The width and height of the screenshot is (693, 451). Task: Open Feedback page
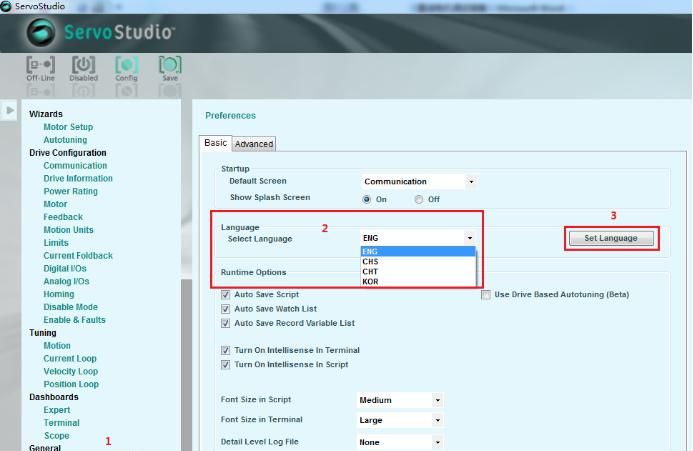(x=63, y=217)
